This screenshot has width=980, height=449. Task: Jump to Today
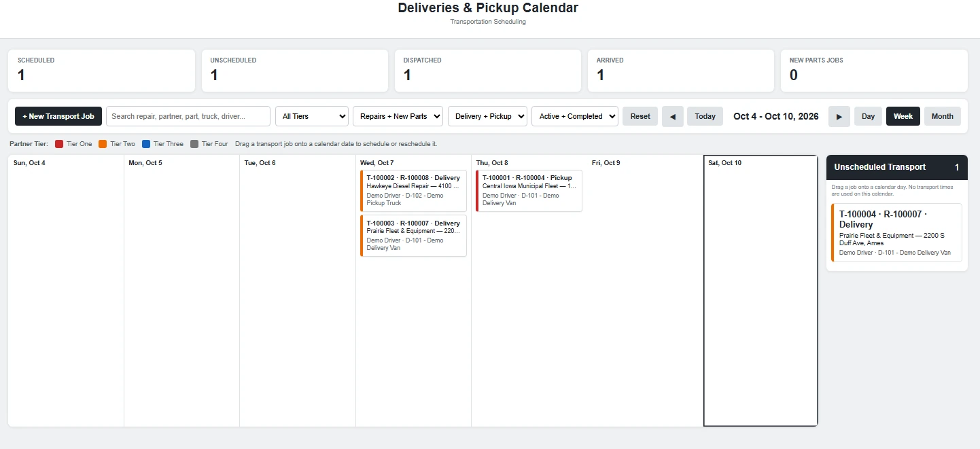705,116
